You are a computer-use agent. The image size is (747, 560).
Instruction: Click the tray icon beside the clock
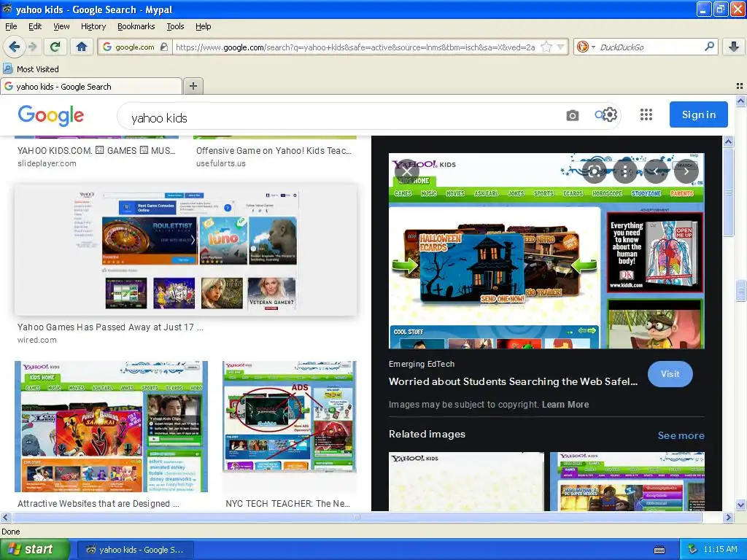click(x=692, y=550)
